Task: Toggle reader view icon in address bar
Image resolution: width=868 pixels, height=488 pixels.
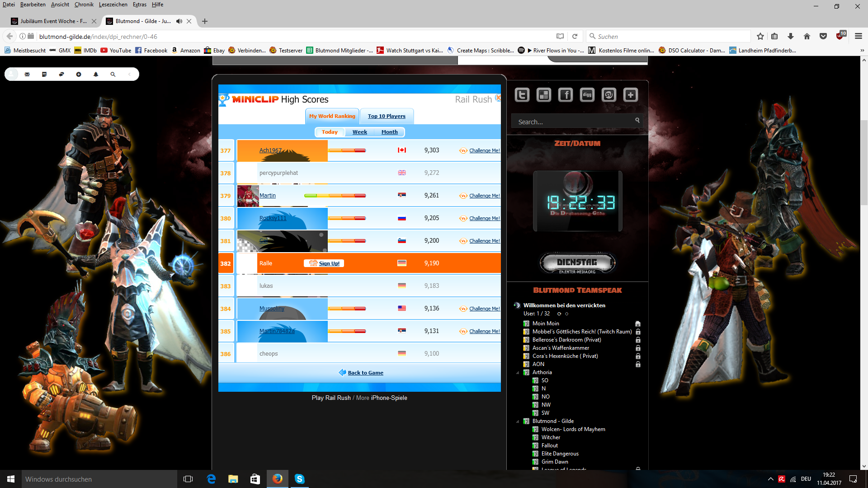Action: [x=560, y=37]
